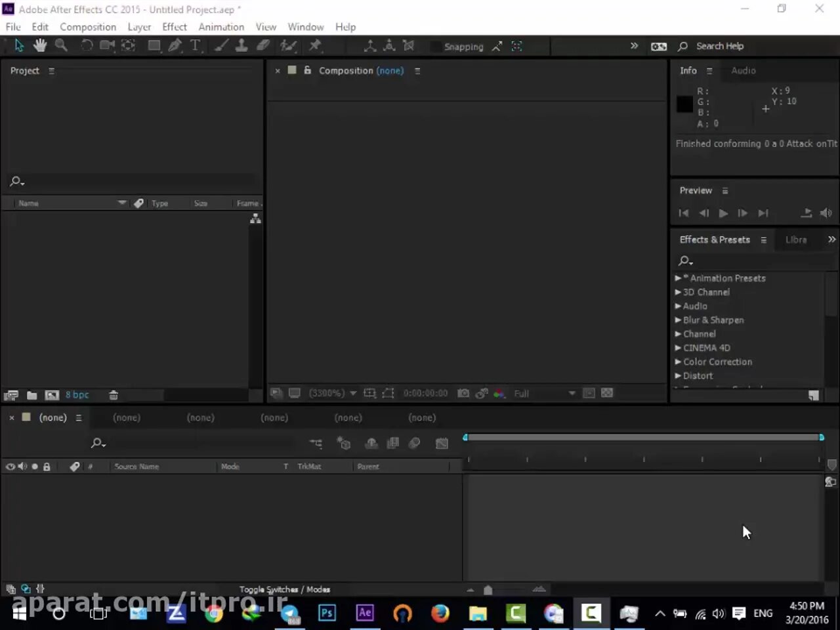Delete selected project item with trash icon
The height and width of the screenshot is (630, 840).
[114, 395]
